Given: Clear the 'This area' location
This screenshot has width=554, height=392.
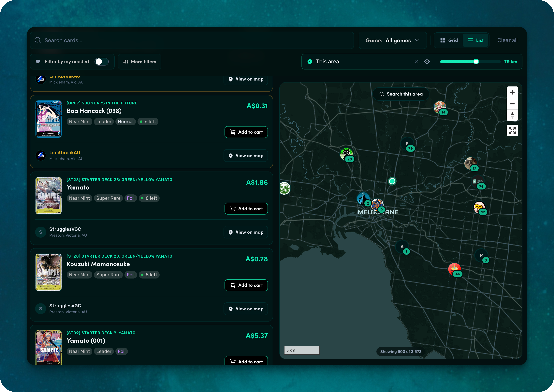Looking at the screenshot, I should pyautogui.click(x=416, y=62).
